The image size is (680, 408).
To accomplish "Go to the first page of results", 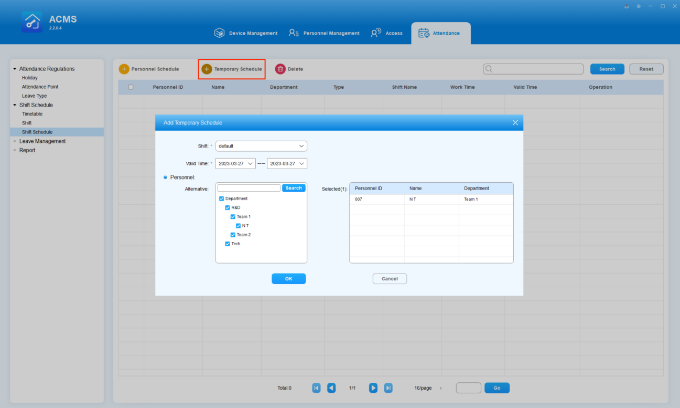I will click(316, 387).
